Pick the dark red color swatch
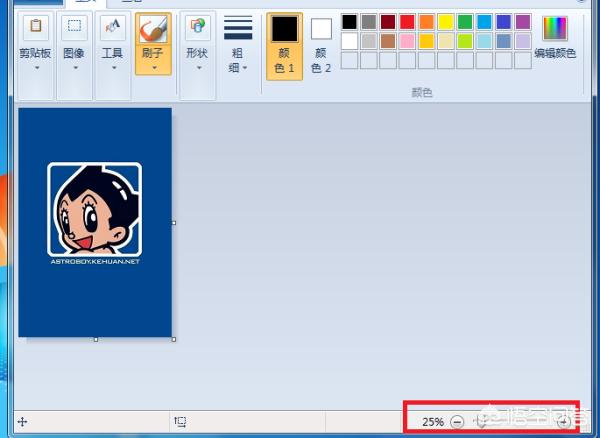The height and width of the screenshot is (438, 600). click(x=388, y=22)
